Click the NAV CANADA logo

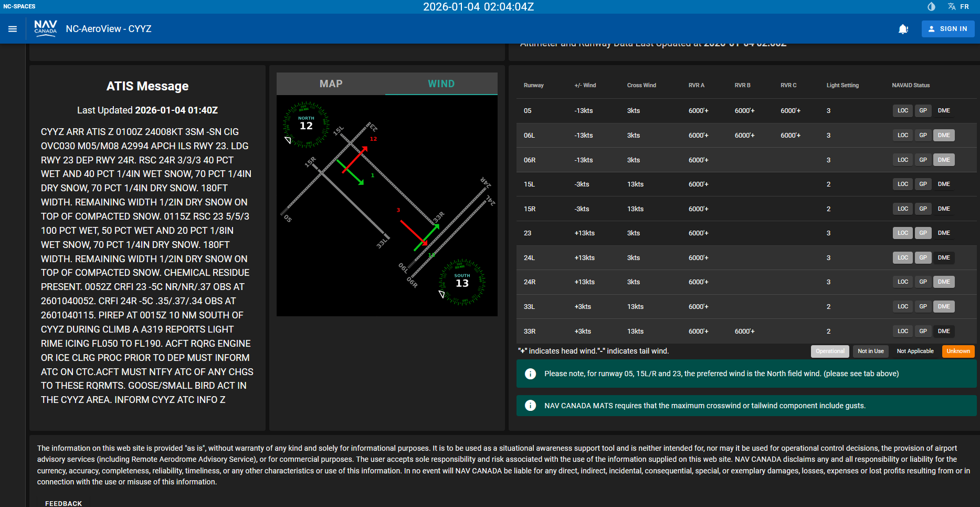click(46, 28)
